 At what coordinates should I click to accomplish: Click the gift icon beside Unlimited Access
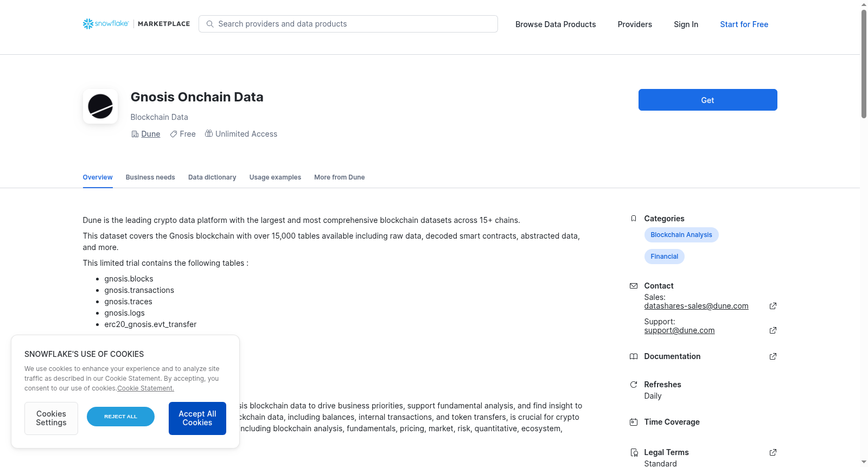pos(209,133)
